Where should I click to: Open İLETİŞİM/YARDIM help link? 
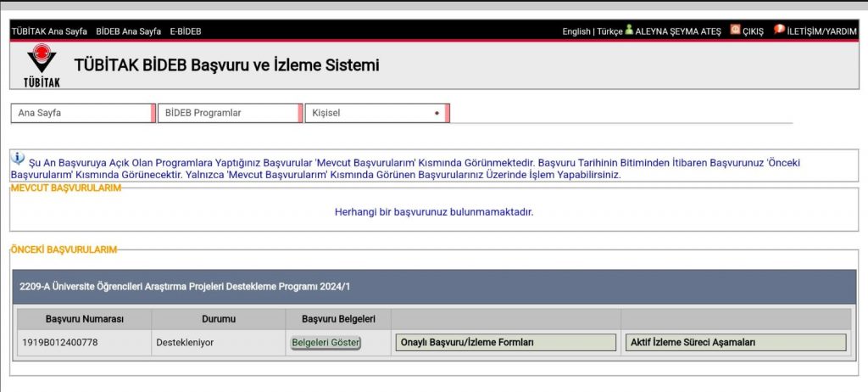coord(821,31)
